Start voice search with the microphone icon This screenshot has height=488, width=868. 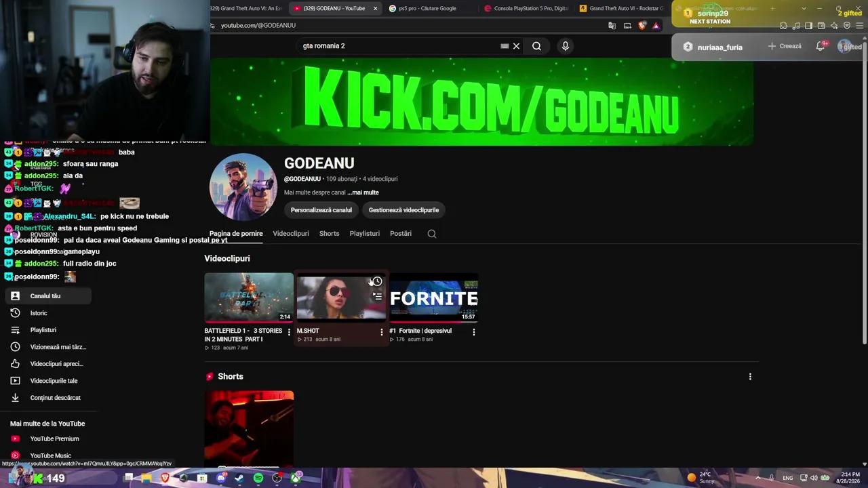pyautogui.click(x=565, y=46)
